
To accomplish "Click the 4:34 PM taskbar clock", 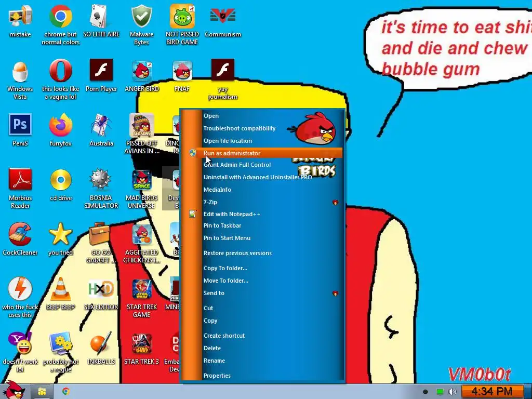I will coord(492,392).
